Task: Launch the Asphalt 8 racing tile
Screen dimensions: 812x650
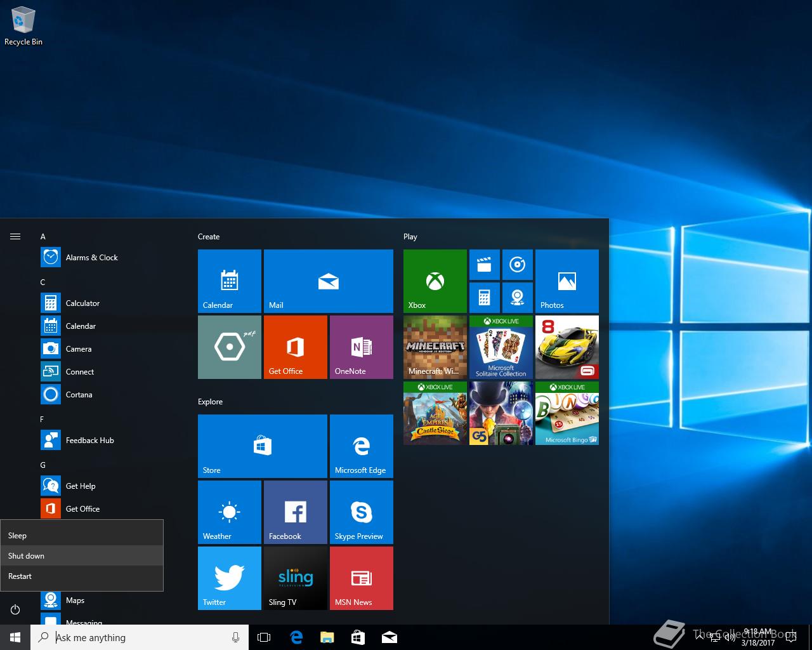Action: [567, 347]
